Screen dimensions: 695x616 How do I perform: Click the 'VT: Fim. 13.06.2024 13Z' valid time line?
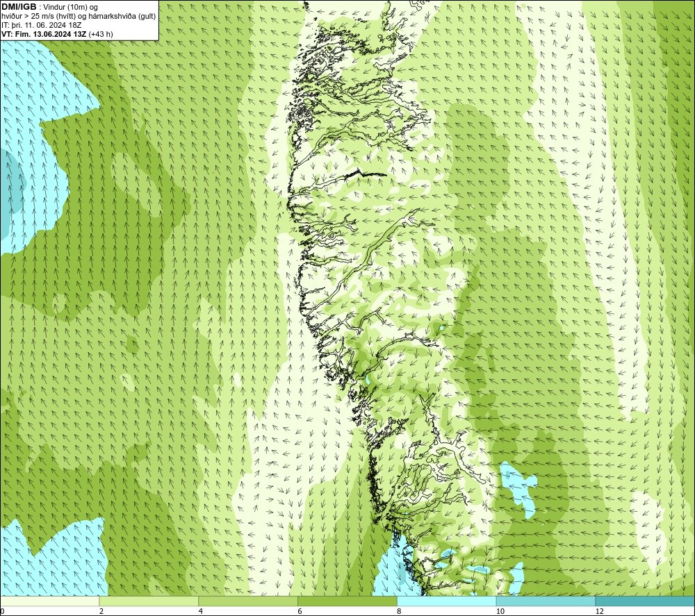(x=57, y=33)
